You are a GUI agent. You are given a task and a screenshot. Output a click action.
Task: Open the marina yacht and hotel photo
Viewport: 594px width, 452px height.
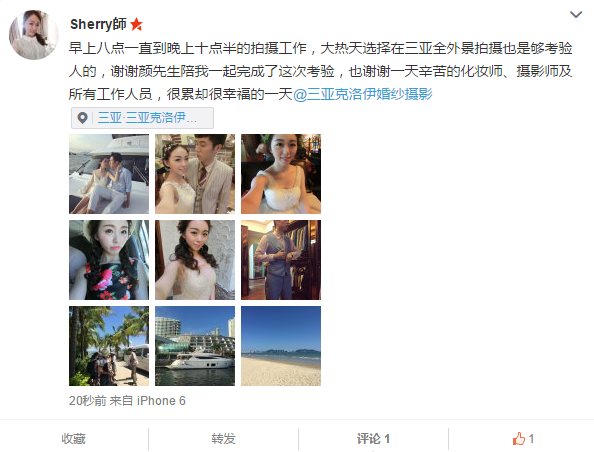(x=195, y=346)
